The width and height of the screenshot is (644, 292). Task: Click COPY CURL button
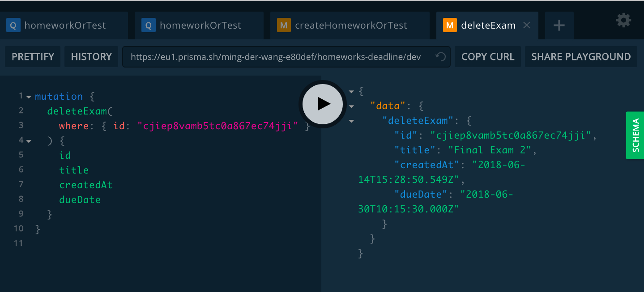click(488, 57)
